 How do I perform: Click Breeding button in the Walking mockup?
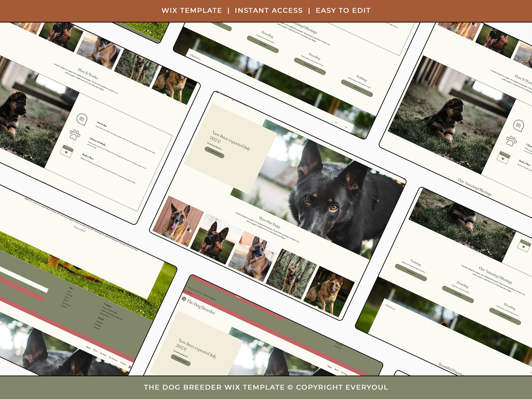(310, 66)
